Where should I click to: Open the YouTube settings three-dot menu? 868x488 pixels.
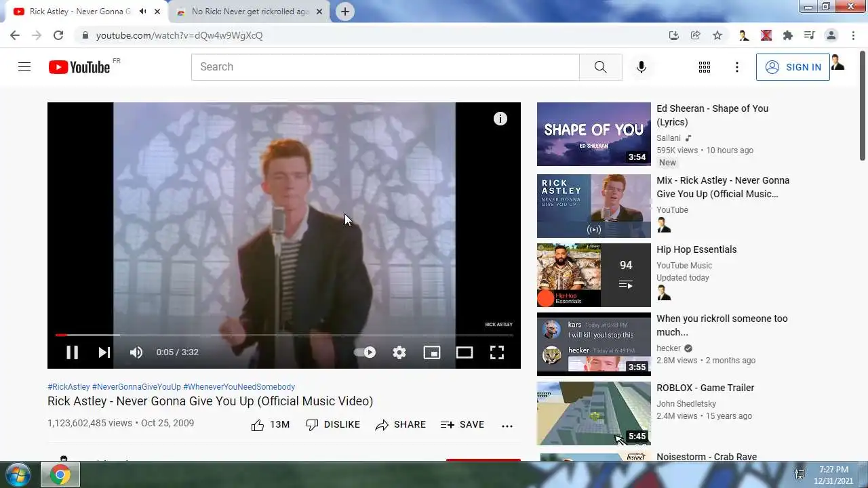tap(737, 67)
